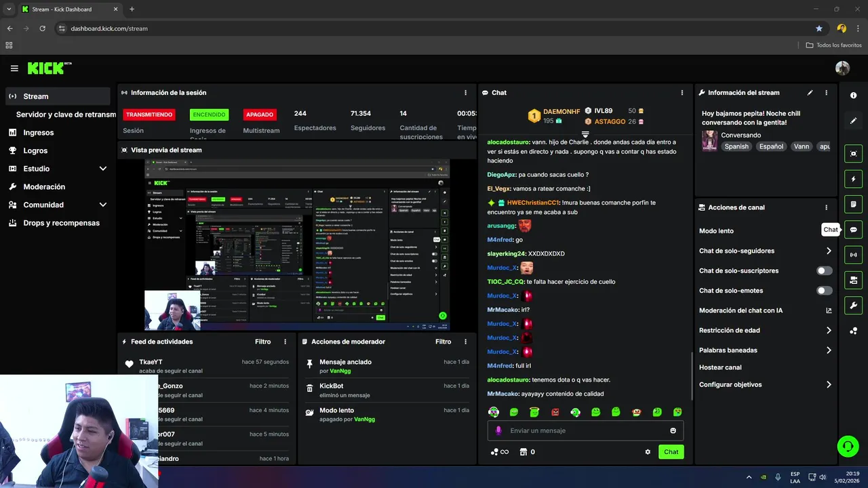Click the Modo lento action

click(x=716, y=231)
